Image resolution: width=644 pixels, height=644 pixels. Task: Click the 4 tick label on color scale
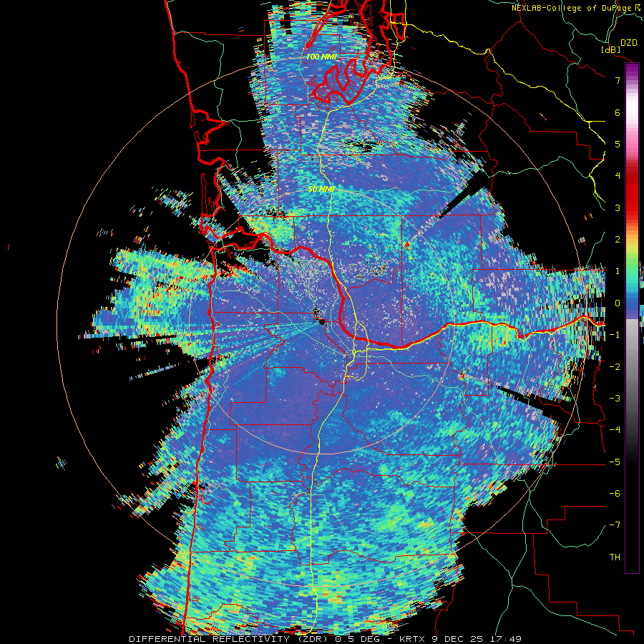618,176
